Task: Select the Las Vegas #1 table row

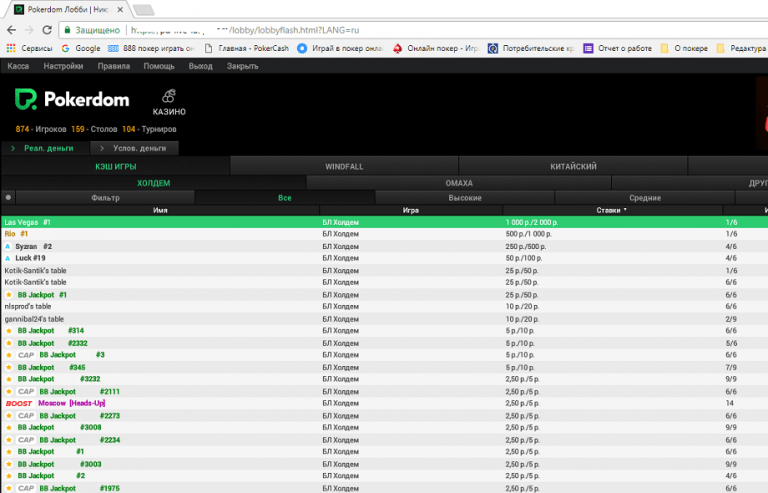Action: coord(384,222)
